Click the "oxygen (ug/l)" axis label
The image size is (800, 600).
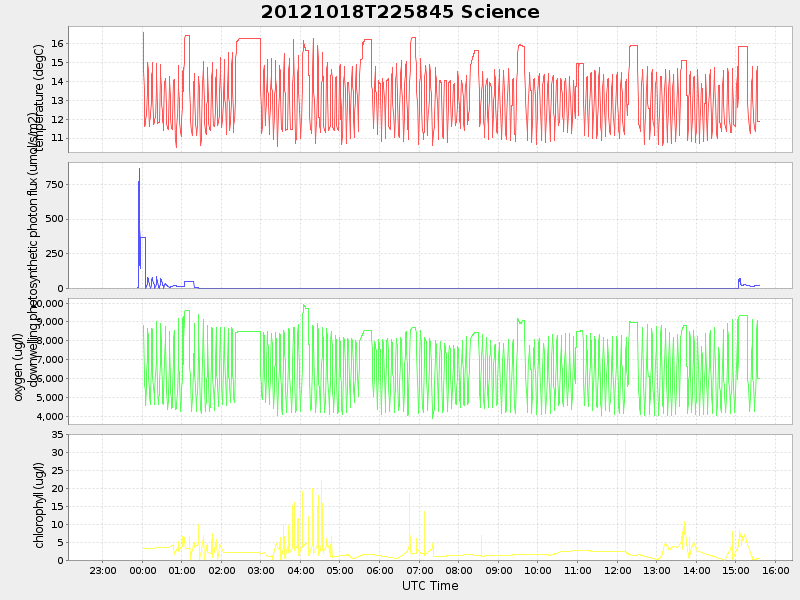18,367
